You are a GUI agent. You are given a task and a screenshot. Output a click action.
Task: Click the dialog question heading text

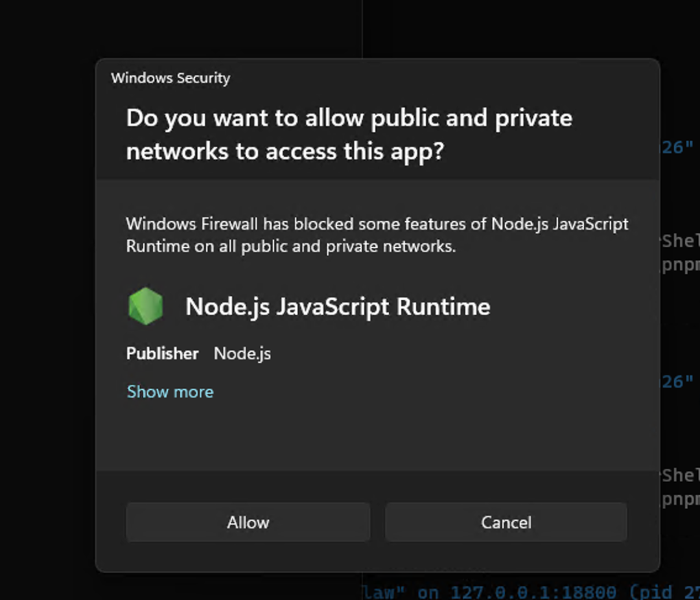click(x=349, y=134)
